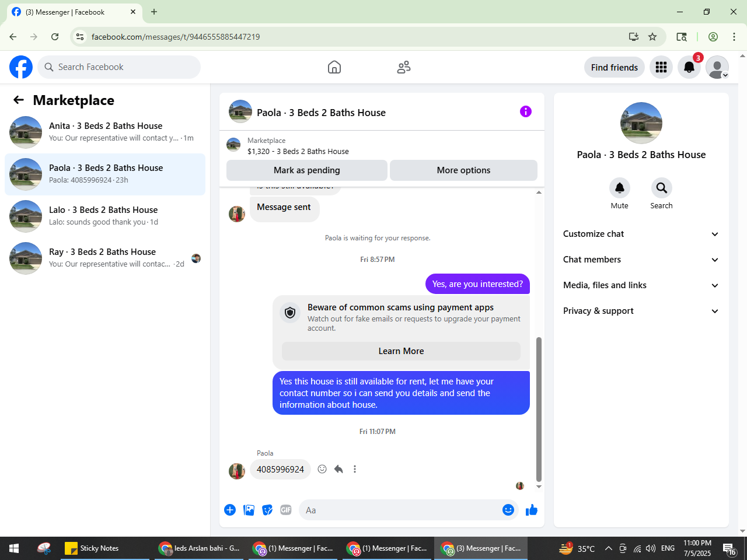Open a new browser tab

pyautogui.click(x=154, y=12)
